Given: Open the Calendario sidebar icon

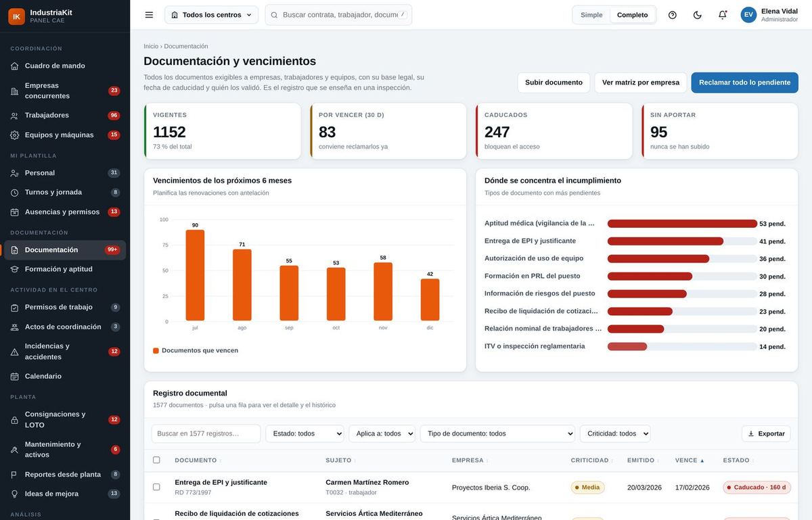Looking at the screenshot, I should [x=15, y=376].
